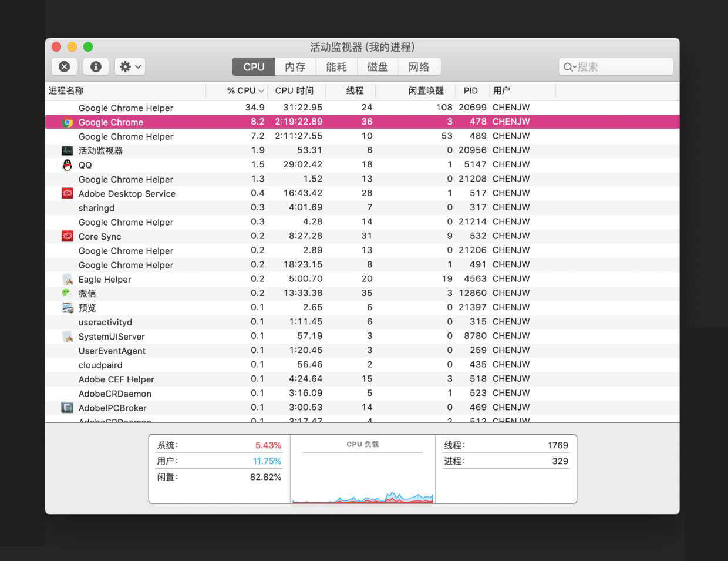Screen dimensions: 728x561
Task: Switch to the 能耗 (Energy) tab
Action: coord(336,67)
